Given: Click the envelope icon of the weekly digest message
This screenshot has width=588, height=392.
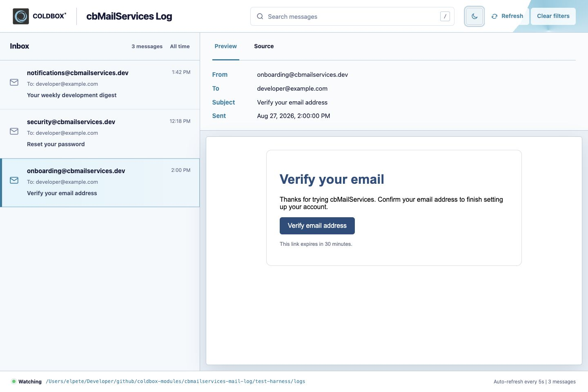Looking at the screenshot, I should coord(14,82).
